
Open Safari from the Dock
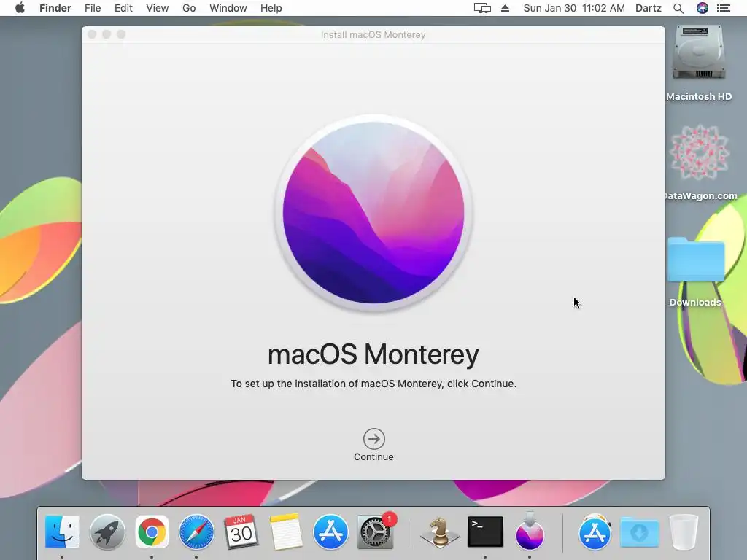196,532
